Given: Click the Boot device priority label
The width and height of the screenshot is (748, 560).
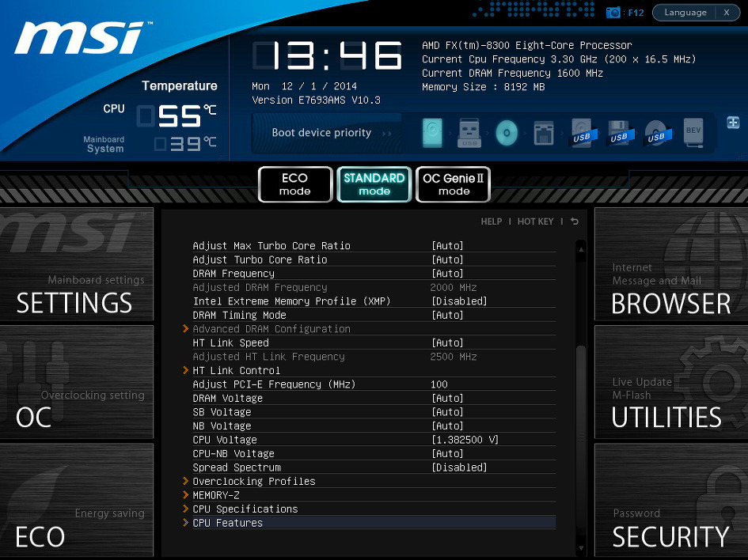Looking at the screenshot, I should (321, 133).
